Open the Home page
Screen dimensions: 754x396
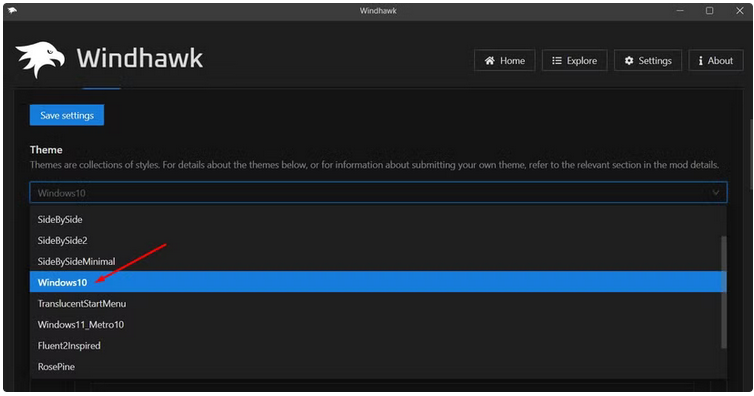[x=504, y=61]
